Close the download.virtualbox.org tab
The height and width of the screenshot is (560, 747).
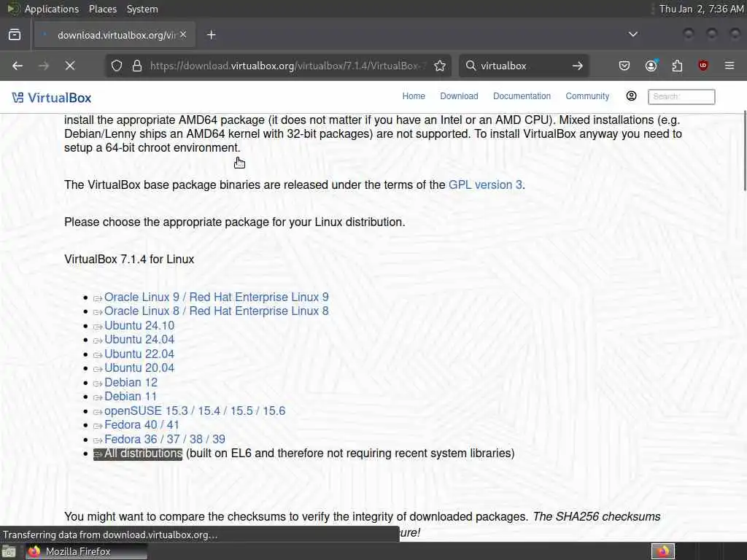[x=183, y=35]
